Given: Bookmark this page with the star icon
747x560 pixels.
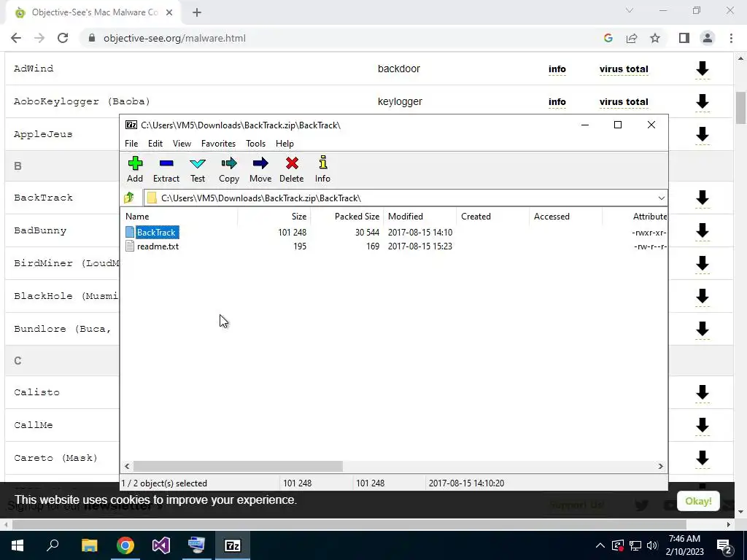Looking at the screenshot, I should point(655,38).
